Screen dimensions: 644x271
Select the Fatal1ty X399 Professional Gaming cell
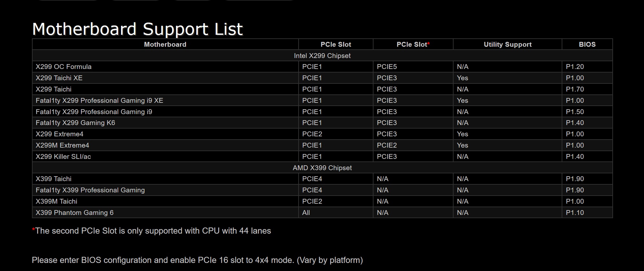[165, 190]
